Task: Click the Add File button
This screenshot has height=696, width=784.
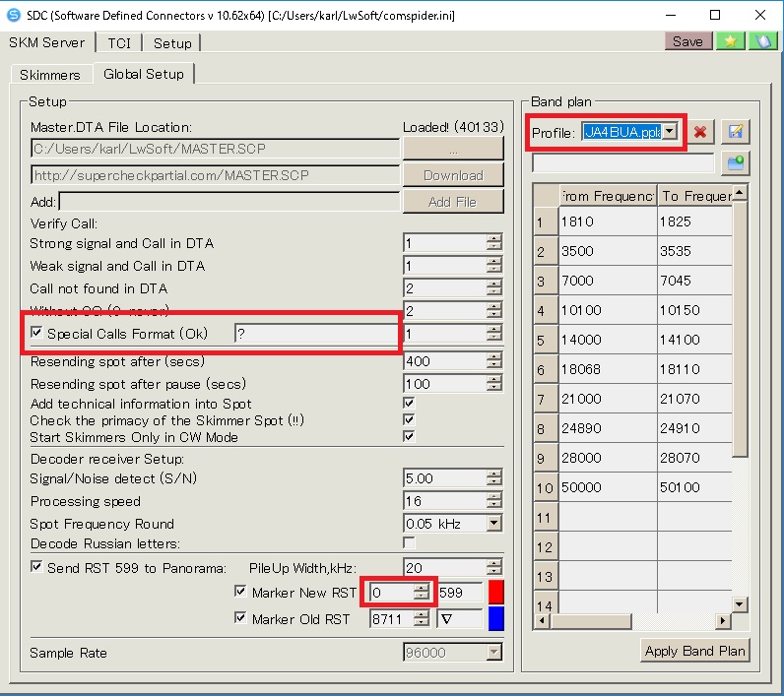Action: click(x=453, y=202)
